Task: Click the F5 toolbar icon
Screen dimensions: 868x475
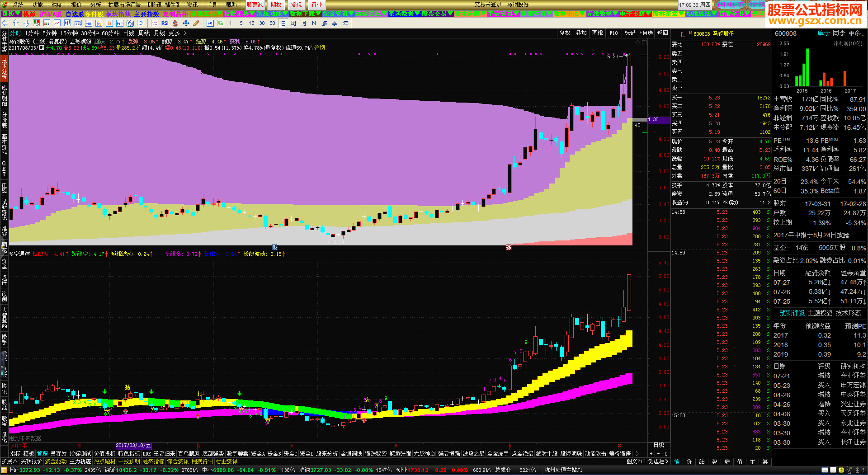Action: tap(210, 23)
